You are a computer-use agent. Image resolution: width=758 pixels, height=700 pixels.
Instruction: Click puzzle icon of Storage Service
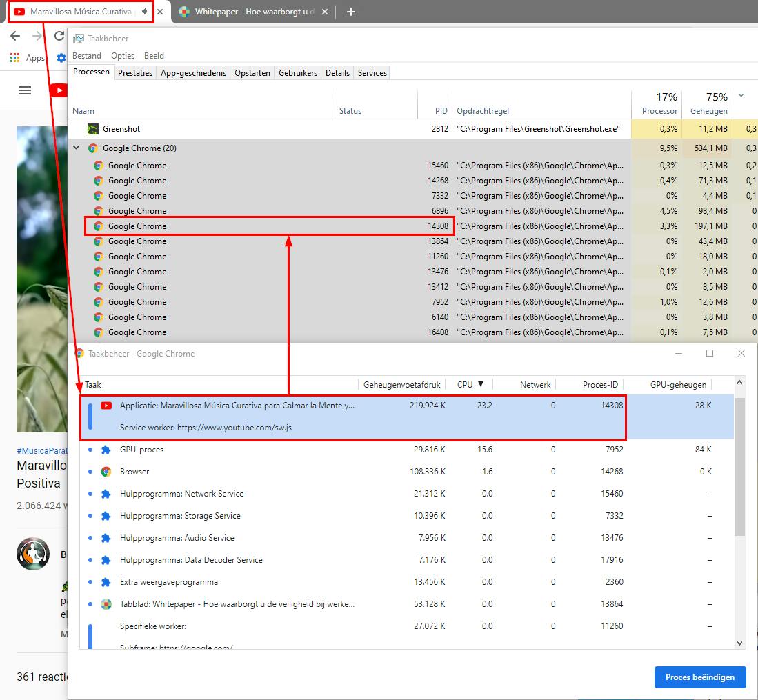(x=106, y=516)
